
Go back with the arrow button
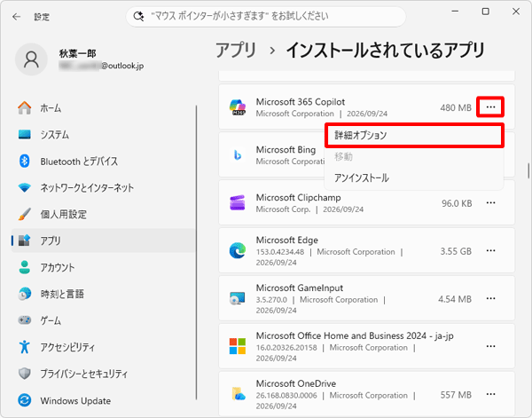point(16,17)
